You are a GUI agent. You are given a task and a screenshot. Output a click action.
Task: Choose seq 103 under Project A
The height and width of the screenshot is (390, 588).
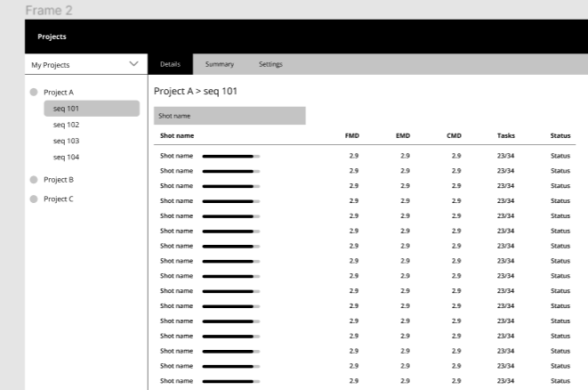point(67,141)
